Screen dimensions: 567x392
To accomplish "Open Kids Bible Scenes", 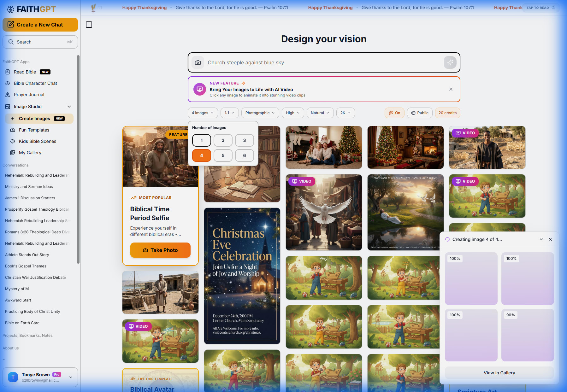I will (x=37, y=141).
